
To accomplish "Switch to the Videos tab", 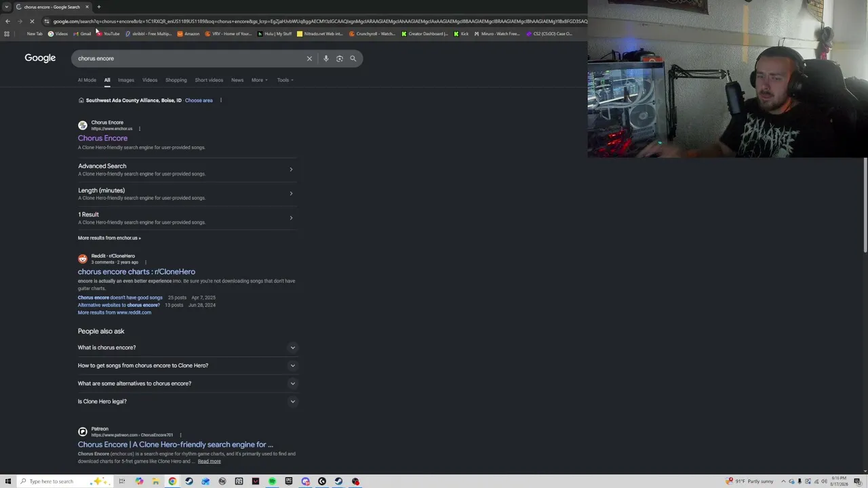I will click(150, 80).
